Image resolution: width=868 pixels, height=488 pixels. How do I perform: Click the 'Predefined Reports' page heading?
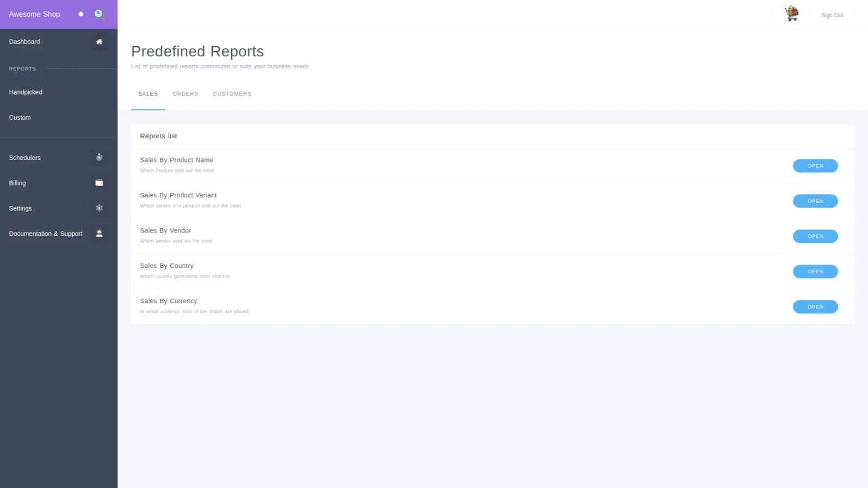pyautogui.click(x=197, y=52)
